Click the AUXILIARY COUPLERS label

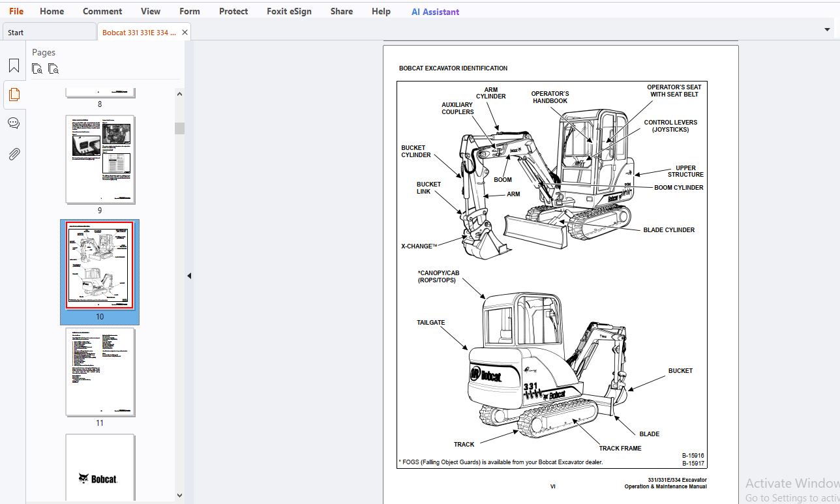tap(457, 108)
